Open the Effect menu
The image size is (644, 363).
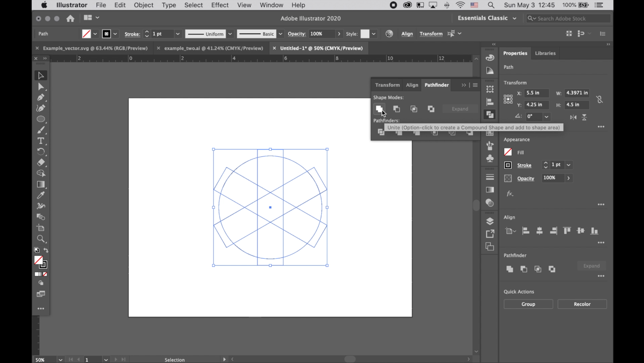tap(220, 5)
